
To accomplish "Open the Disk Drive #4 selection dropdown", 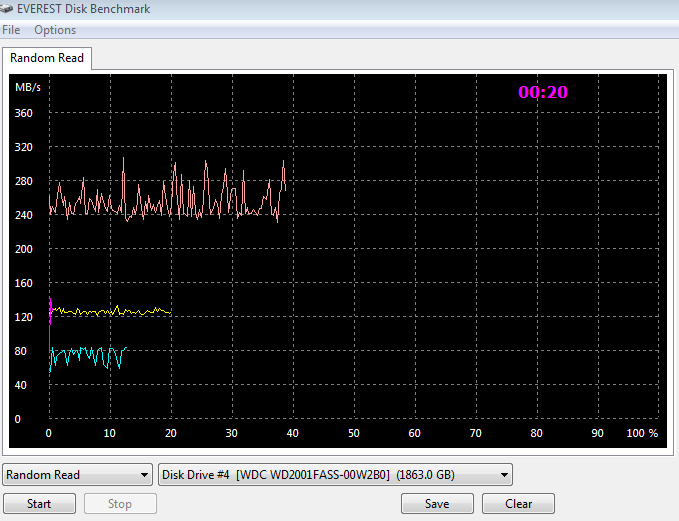I will click(x=335, y=475).
